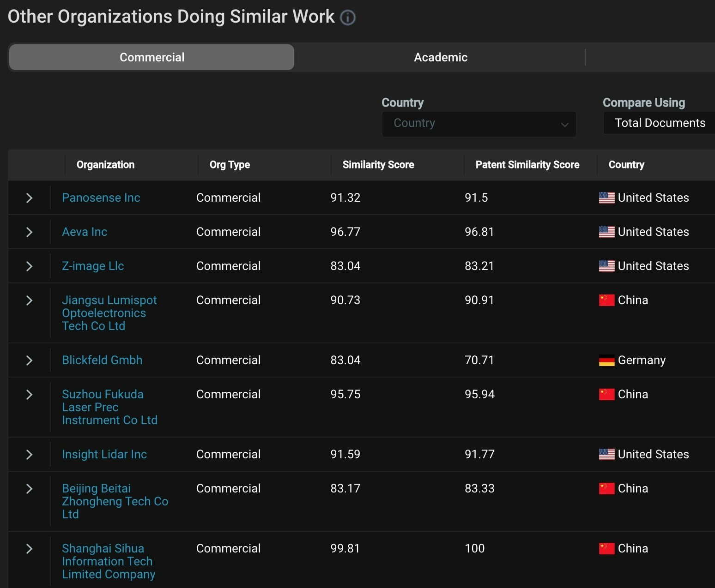Screen dimensions: 715x588
Task: Click Commercial org type in Aeva row
Action: pos(228,232)
